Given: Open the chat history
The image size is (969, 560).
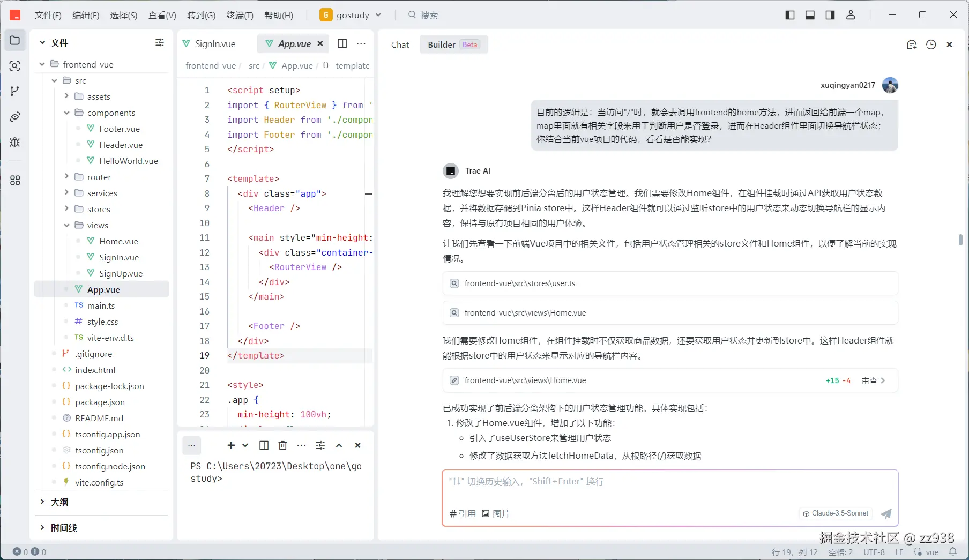Looking at the screenshot, I should coord(931,44).
